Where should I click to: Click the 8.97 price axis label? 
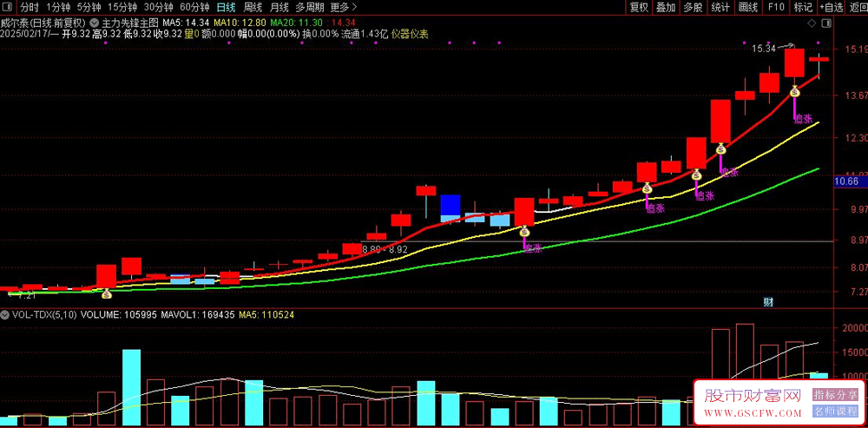click(x=855, y=240)
